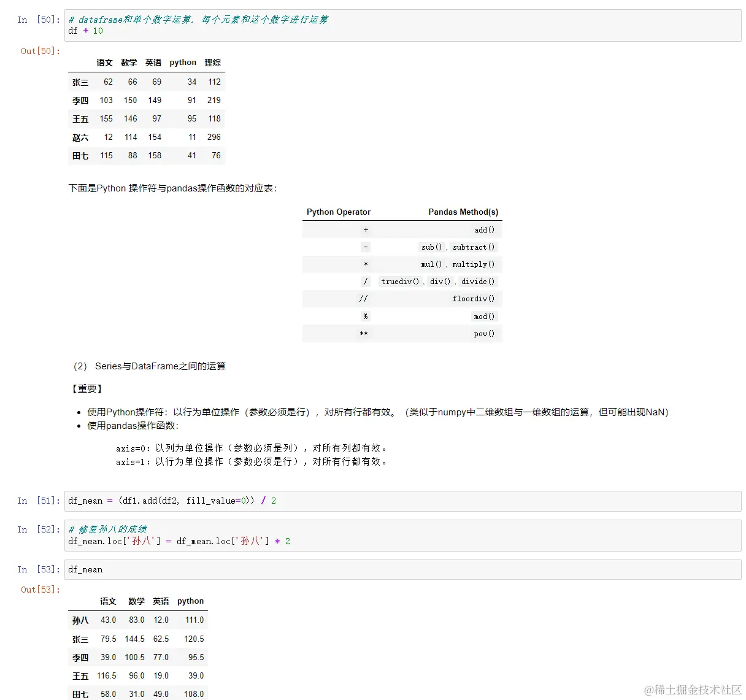The width and height of the screenshot is (746, 700).
Task: Click the Out[53]: prompt label
Action: [40, 590]
